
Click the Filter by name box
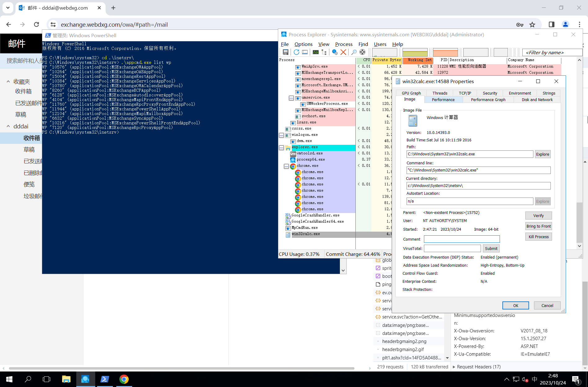coord(552,52)
